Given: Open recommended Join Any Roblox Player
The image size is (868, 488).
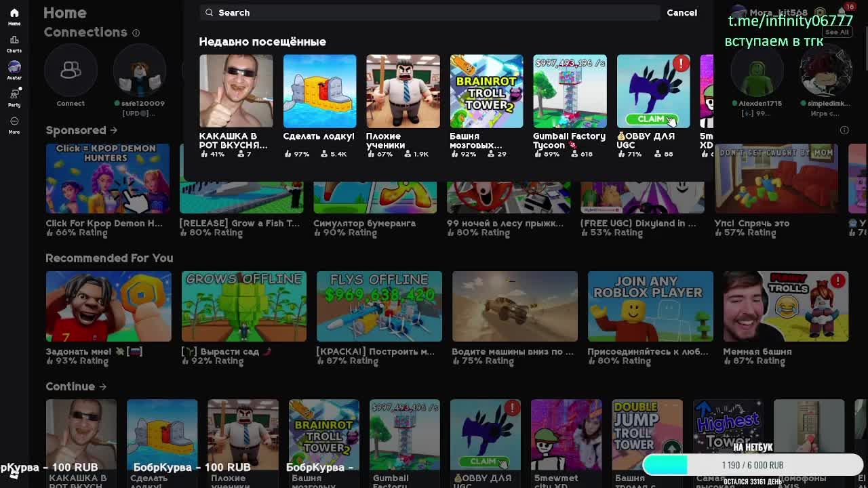Looking at the screenshot, I should (650, 306).
